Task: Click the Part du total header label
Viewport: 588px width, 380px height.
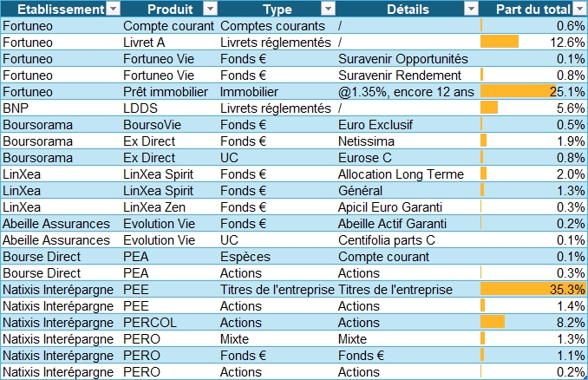Action: 532,9
